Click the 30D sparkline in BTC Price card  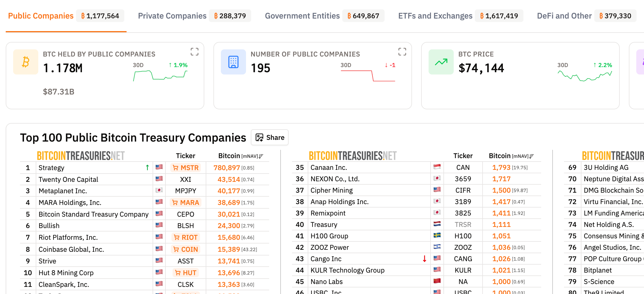(585, 76)
